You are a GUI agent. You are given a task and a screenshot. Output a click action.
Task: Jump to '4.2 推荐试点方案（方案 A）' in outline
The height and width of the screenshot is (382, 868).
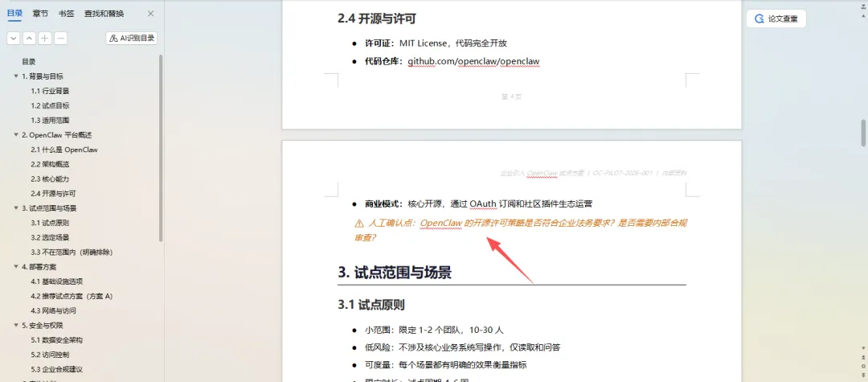pos(72,296)
